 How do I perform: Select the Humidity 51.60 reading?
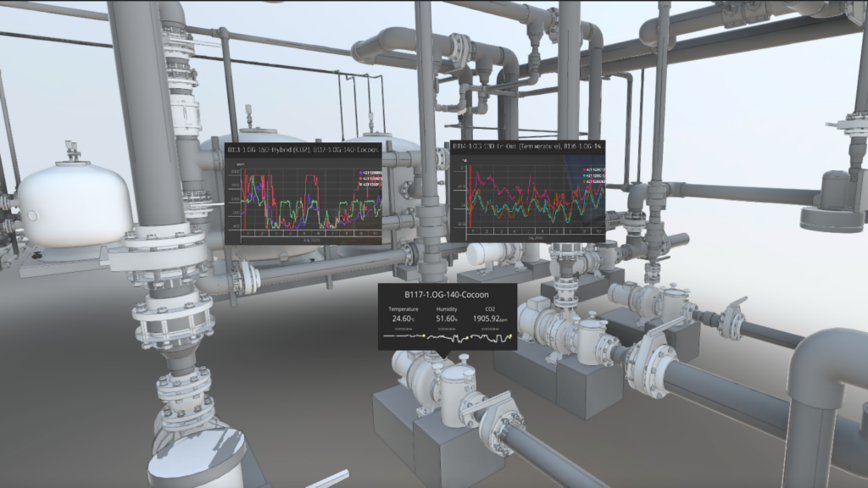click(447, 320)
